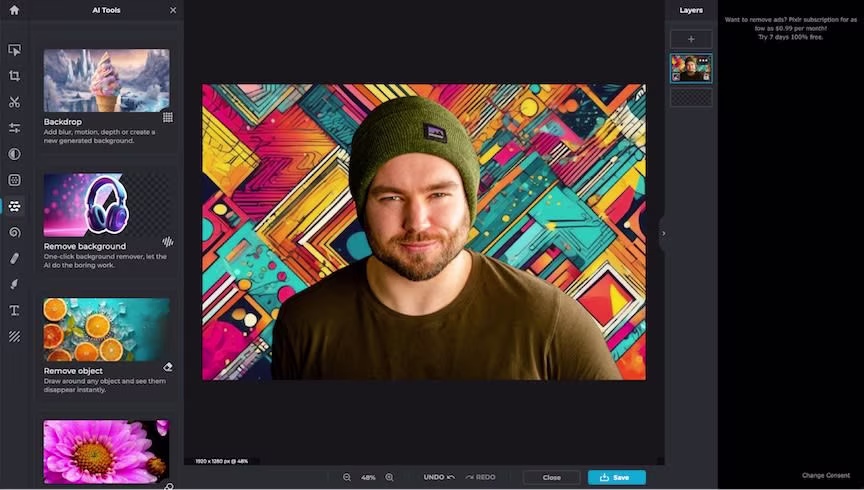
Task: Go to the Home icon
Action: 14,10
